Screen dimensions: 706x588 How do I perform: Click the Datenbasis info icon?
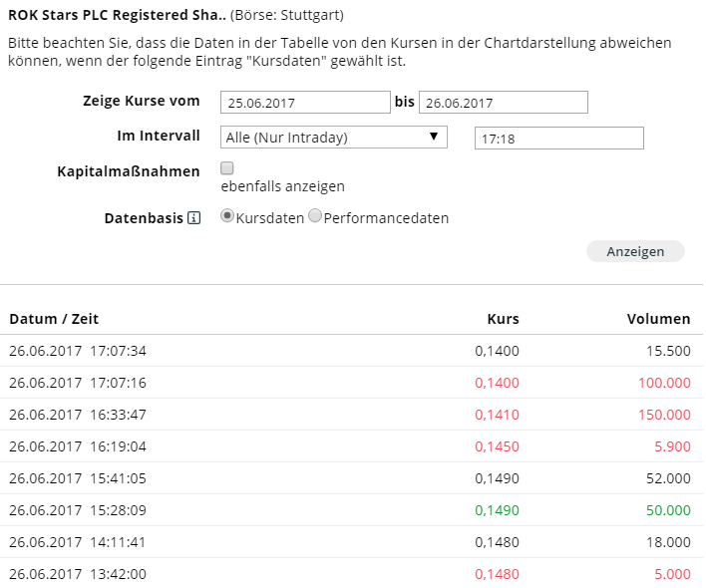(x=194, y=218)
